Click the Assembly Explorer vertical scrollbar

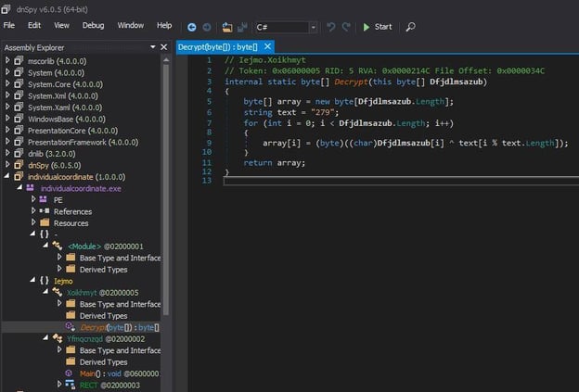click(x=166, y=185)
